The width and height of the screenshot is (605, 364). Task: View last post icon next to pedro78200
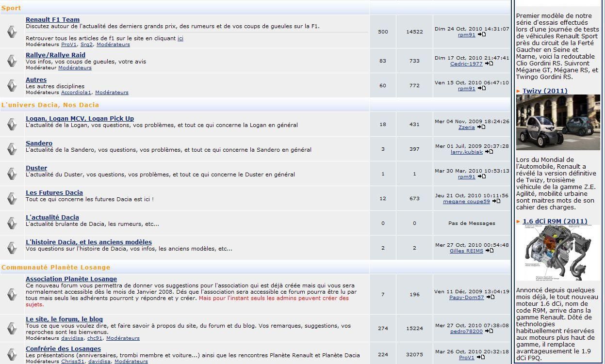(489, 331)
